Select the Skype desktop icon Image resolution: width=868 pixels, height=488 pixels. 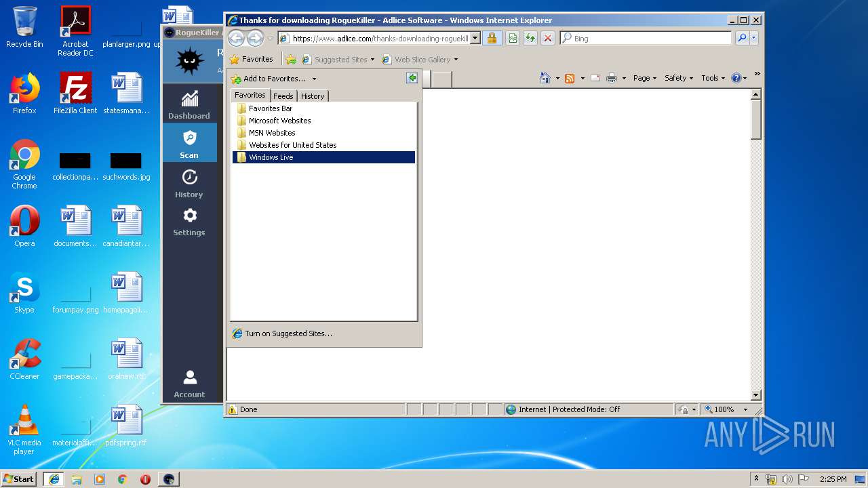pos(24,292)
